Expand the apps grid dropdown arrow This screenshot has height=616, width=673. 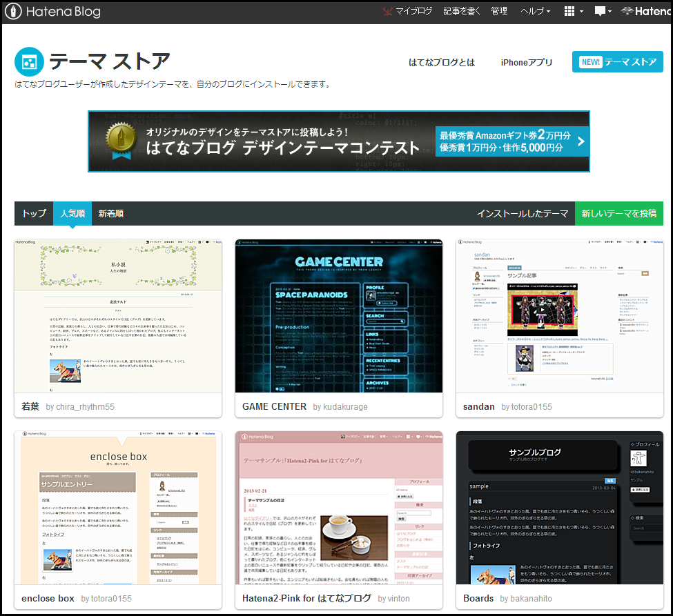tap(582, 12)
